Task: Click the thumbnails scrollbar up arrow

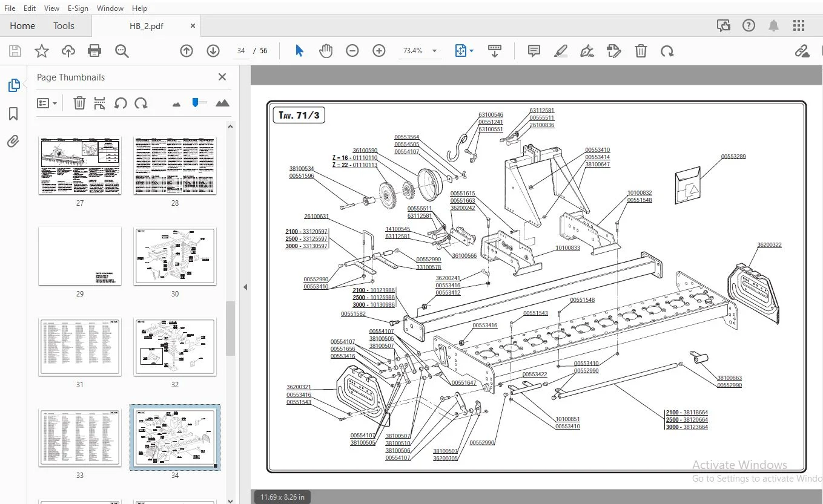Action: coord(230,126)
